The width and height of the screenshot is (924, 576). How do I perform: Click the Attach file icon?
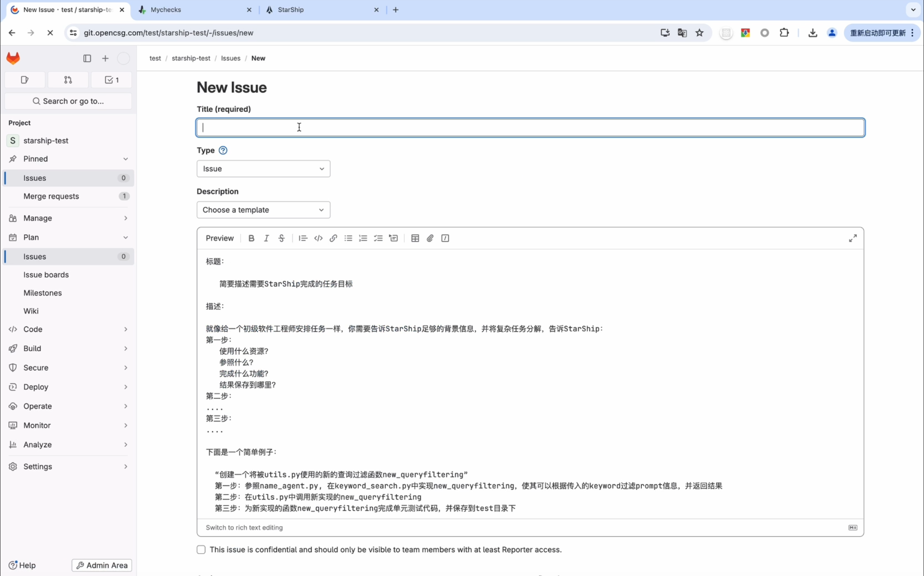[x=430, y=237]
